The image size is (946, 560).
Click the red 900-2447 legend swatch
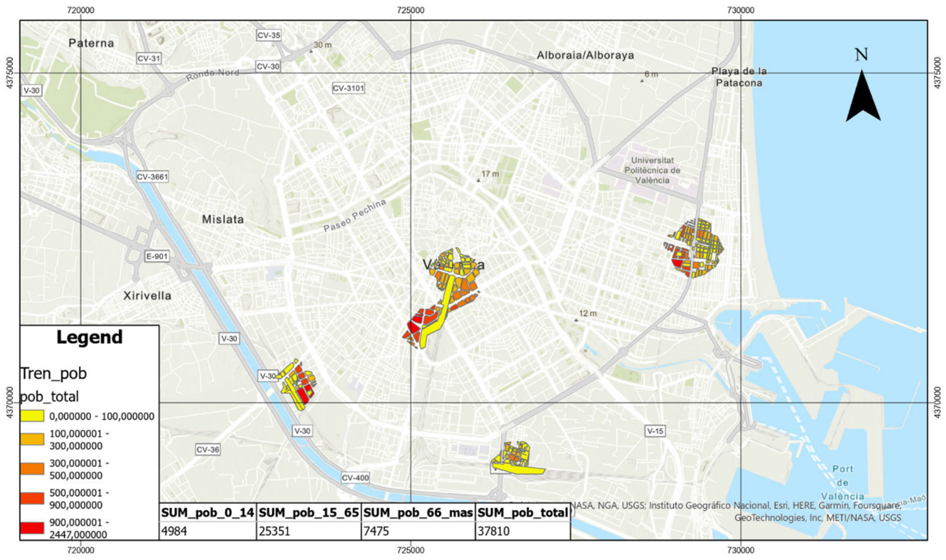pyautogui.click(x=32, y=528)
